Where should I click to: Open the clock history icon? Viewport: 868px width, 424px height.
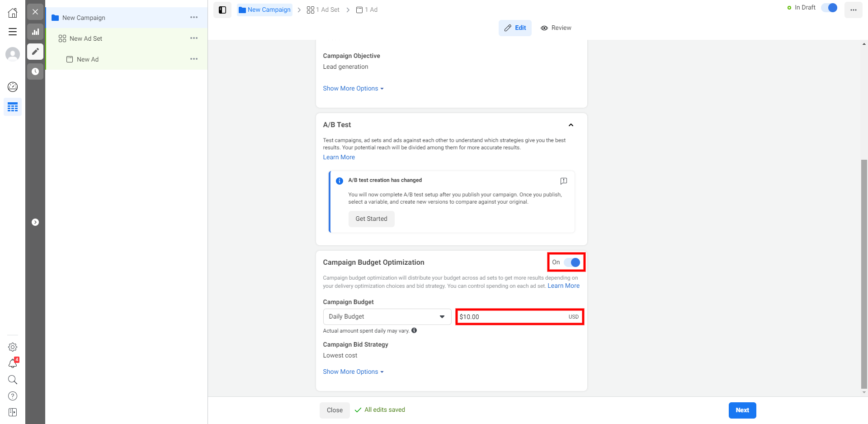point(35,71)
